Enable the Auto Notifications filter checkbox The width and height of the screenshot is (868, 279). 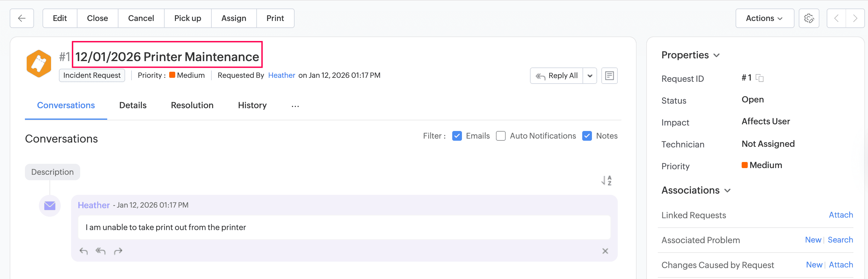pos(501,136)
